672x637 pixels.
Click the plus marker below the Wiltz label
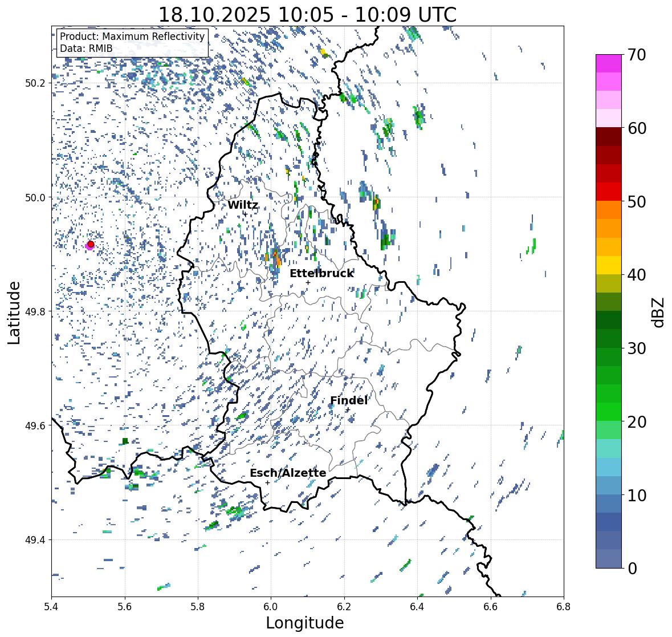click(x=245, y=214)
